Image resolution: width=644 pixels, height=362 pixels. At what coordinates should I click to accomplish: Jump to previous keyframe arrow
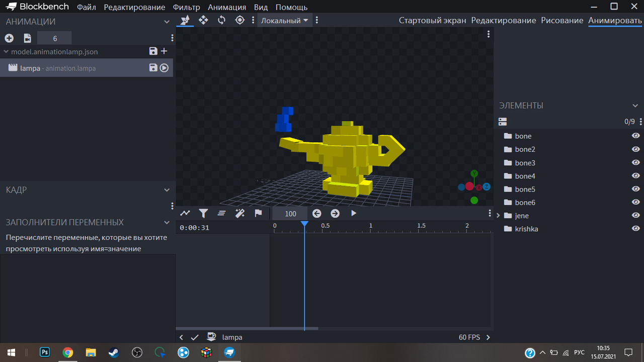[316, 213]
